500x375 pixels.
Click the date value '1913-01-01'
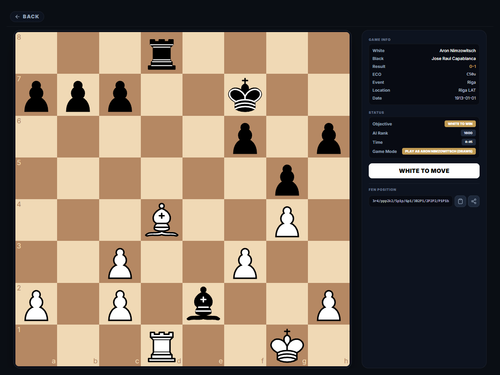point(465,98)
